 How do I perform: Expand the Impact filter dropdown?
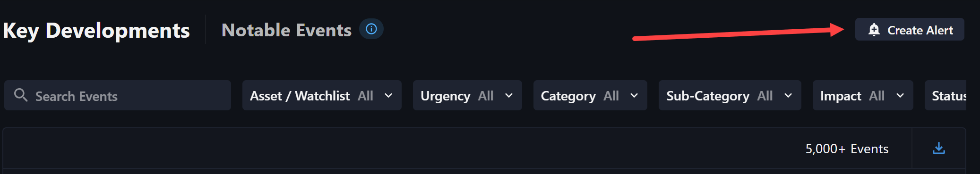(x=863, y=95)
